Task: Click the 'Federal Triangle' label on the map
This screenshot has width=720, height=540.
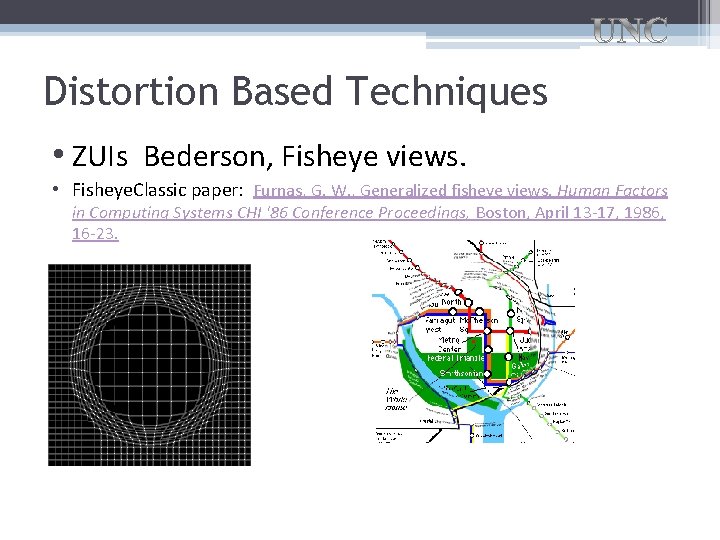Action: [455, 358]
